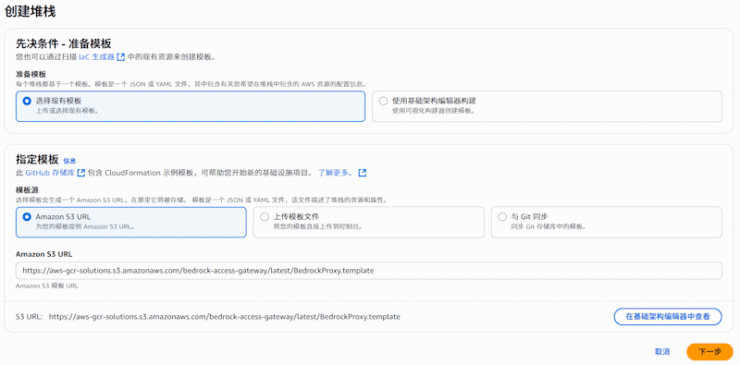740x365 pixels.
Task: Click the Amazon S3 URL input field
Action: point(369,271)
